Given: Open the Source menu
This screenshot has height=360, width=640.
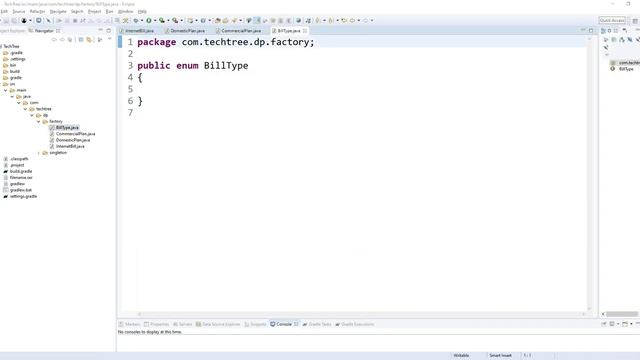Looking at the screenshot, I should coord(19,11).
